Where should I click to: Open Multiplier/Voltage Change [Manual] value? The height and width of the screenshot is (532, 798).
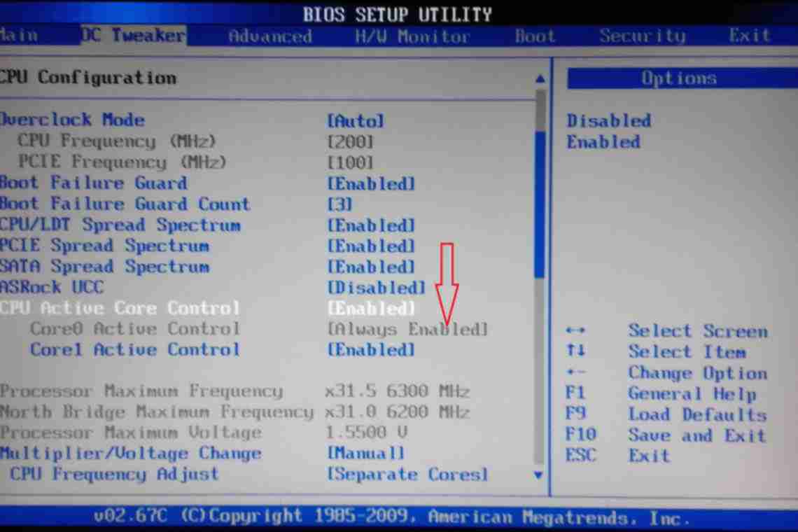tap(366, 453)
